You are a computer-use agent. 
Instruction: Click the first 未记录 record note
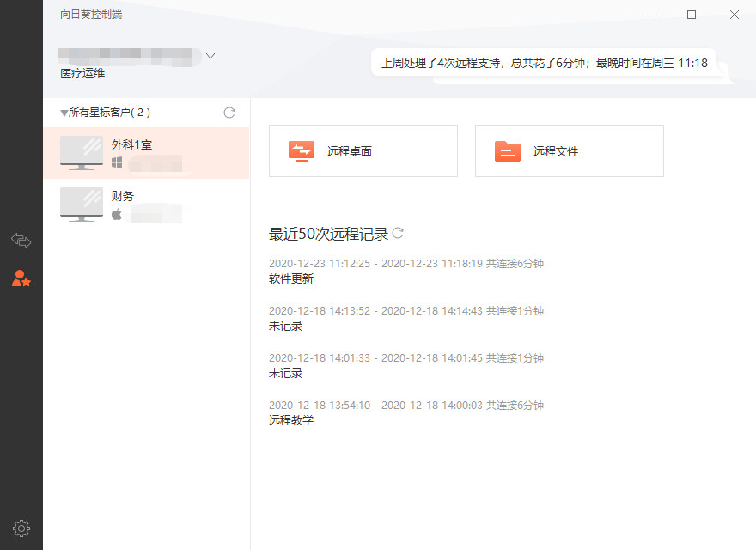285,327
